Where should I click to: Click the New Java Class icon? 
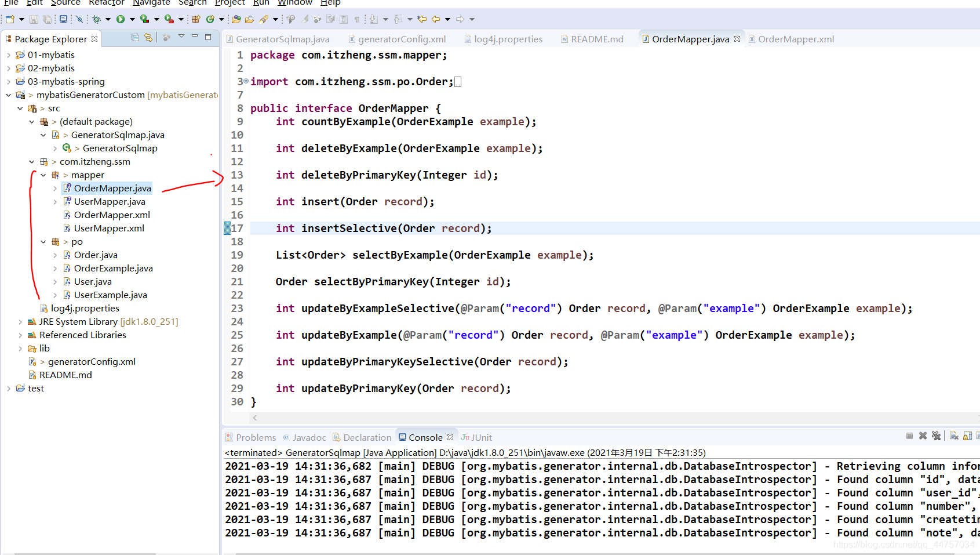pyautogui.click(x=210, y=19)
